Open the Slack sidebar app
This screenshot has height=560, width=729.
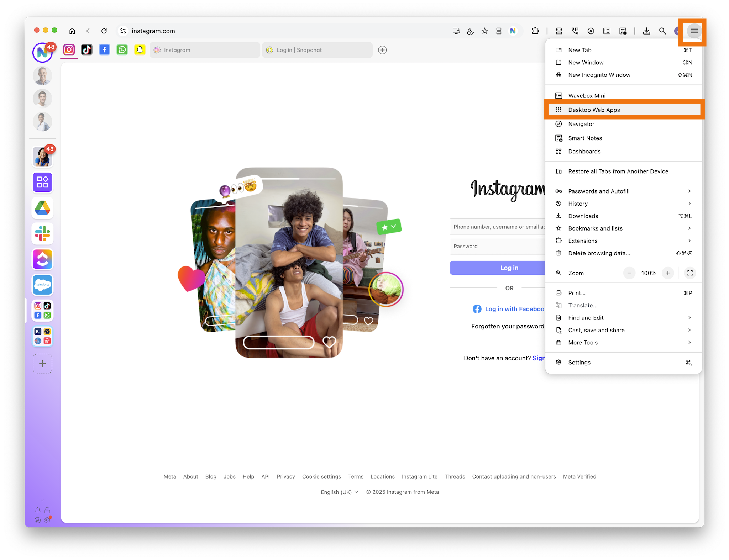(43, 233)
